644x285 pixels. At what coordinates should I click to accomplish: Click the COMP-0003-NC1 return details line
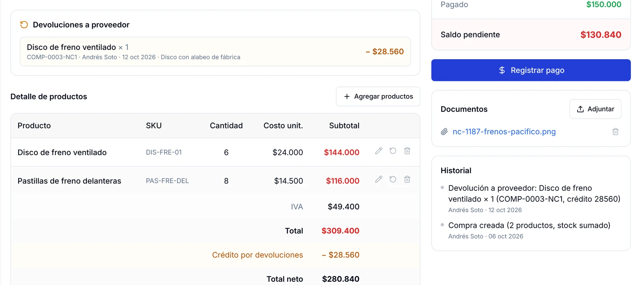coord(134,57)
